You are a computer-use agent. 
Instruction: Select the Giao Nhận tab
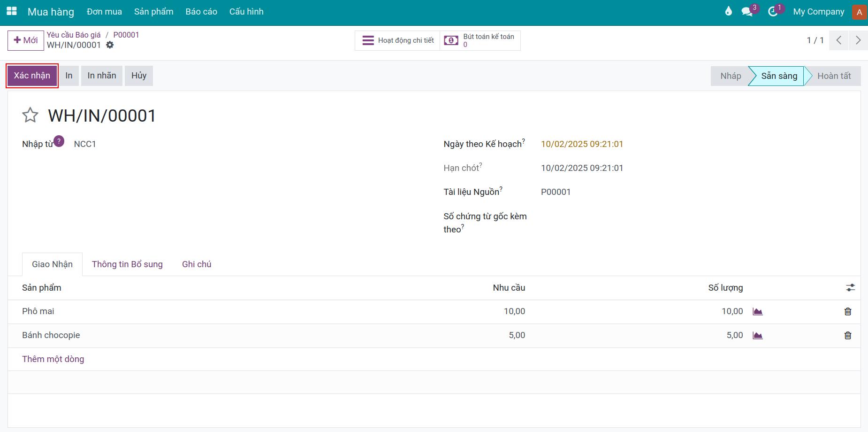point(52,264)
